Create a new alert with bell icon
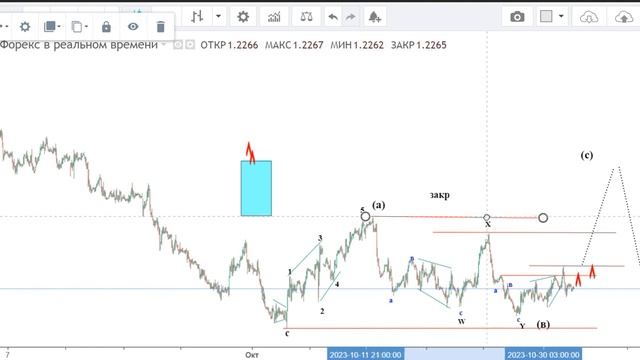 pyautogui.click(x=374, y=17)
